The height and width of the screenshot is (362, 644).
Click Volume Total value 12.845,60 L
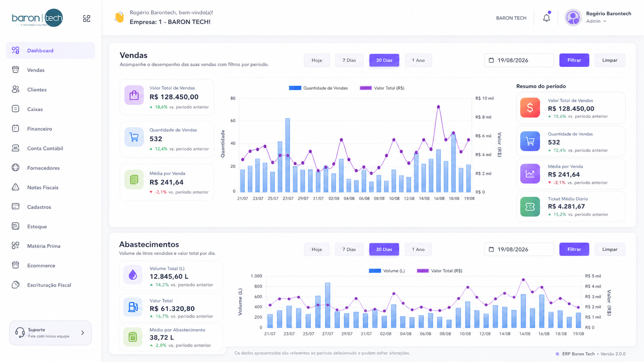(x=169, y=277)
